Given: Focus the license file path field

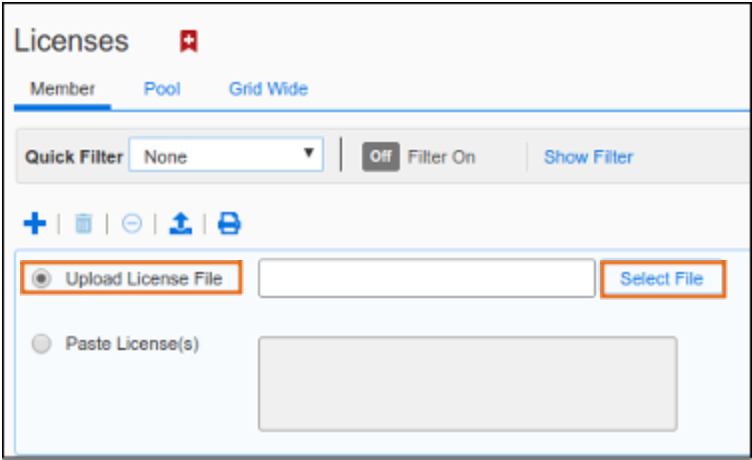Looking at the screenshot, I should pos(427,278).
